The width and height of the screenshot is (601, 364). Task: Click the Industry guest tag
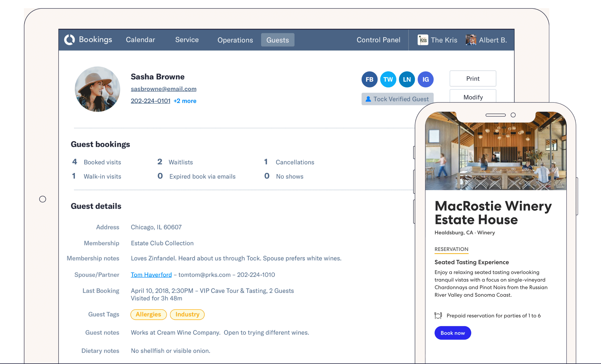187,314
